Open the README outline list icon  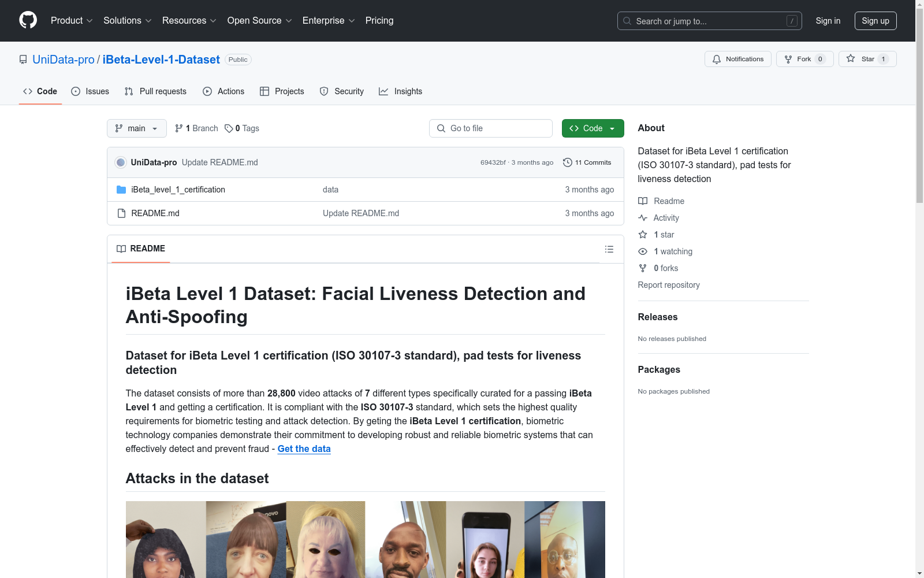pos(609,249)
